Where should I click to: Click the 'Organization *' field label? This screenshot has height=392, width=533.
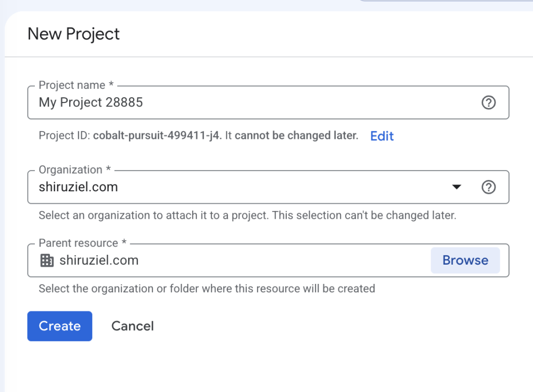pyautogui.click(x=75, y=169)
